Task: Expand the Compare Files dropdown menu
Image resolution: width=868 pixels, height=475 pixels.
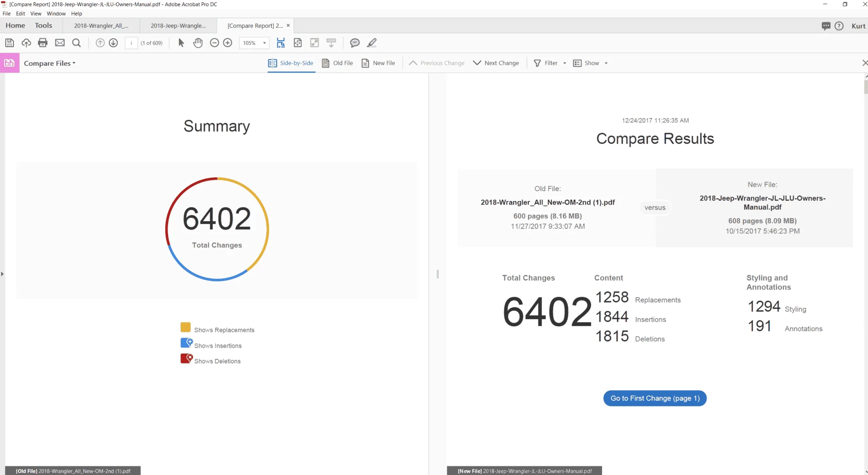Action: (x=50, y=63)
